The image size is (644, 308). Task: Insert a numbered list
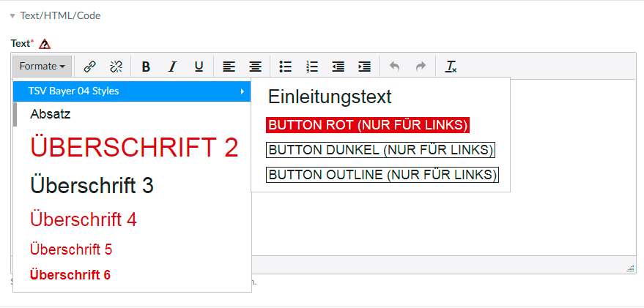tap(312, 67)
